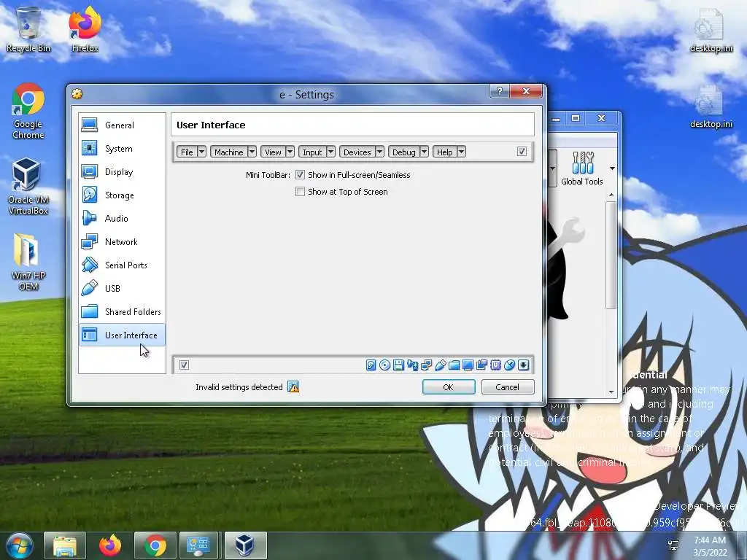Click the invalid settings warning icon
The width and height of the screenshot is (747, 560).
pos(293,387)
